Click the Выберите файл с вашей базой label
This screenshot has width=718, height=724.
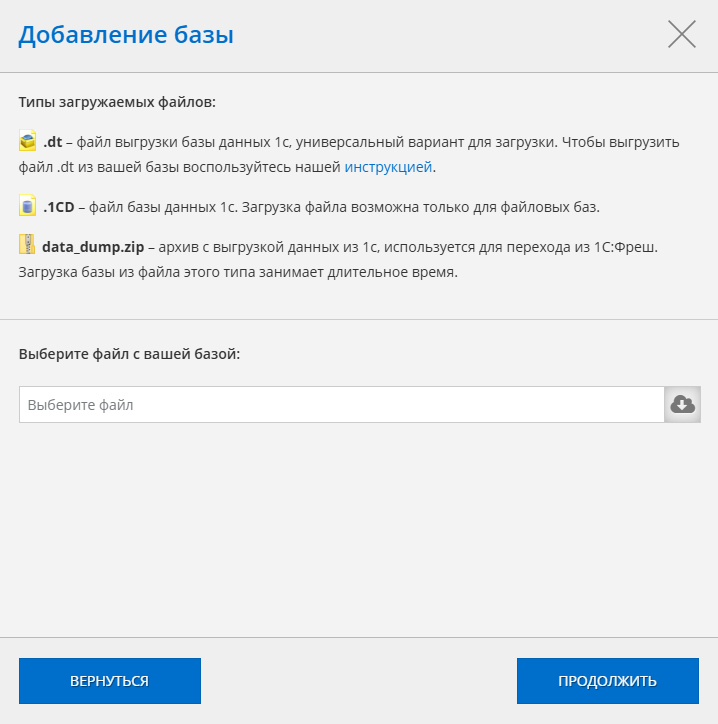coord(129,354)
